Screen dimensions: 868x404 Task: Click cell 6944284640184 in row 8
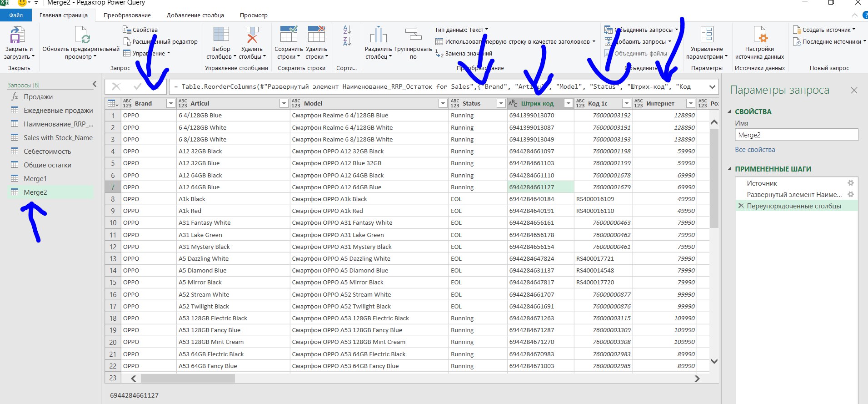click(540, 199)
